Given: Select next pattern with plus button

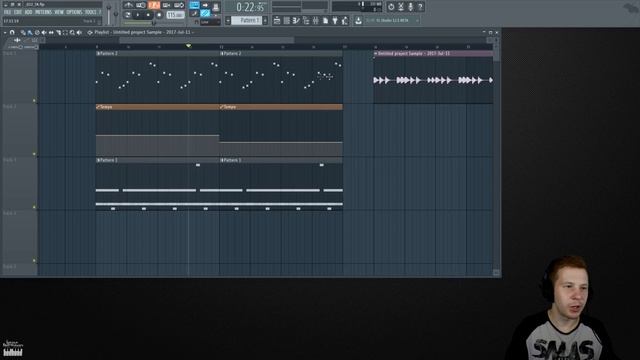Looking at the screenshot, I should [x=265, y=20].
